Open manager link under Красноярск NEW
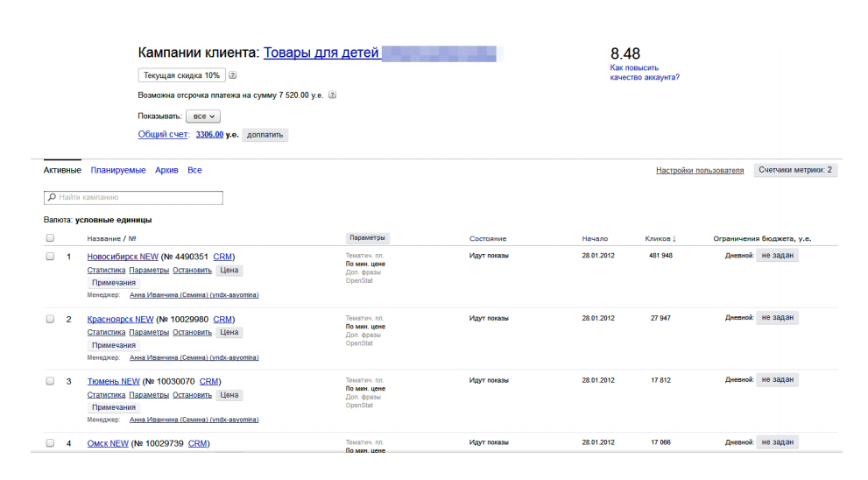 (x=194, y=357)
